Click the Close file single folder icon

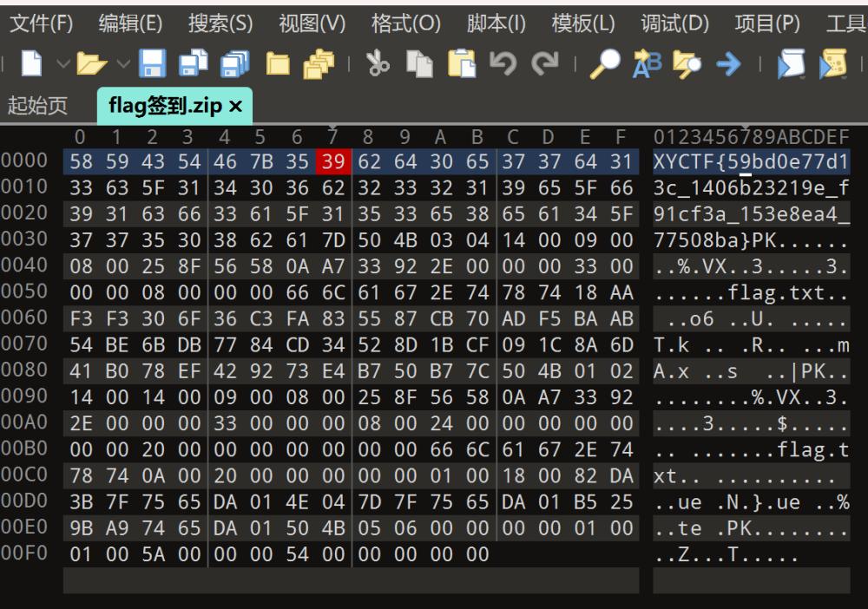pos(278,63)
